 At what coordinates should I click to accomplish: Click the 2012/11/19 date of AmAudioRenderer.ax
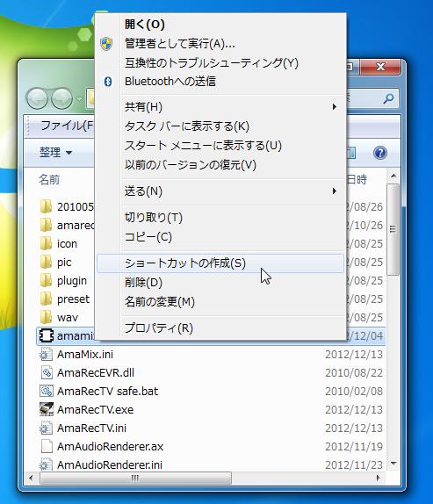coord(354,446)
